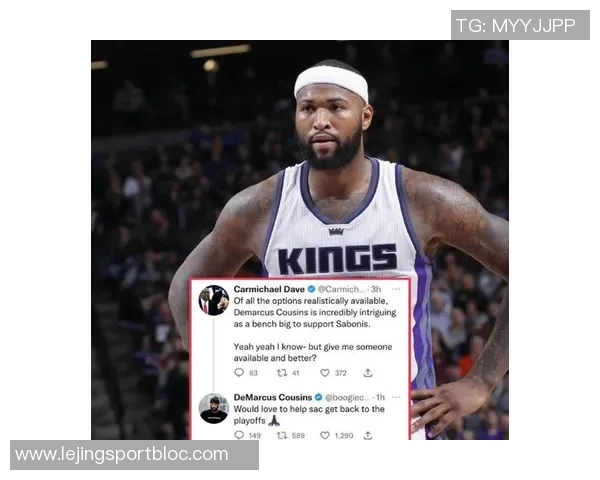The width and height of the screenshot is (600, 480).
Task: Click the DeMarcus Cousins display name
Action: [273, 397]
